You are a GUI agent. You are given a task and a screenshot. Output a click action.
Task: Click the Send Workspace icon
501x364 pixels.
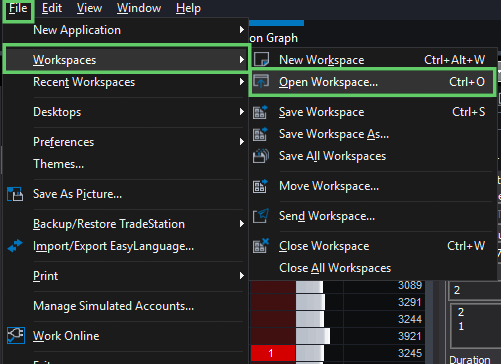pyautogui.click(x=261, y=216)
